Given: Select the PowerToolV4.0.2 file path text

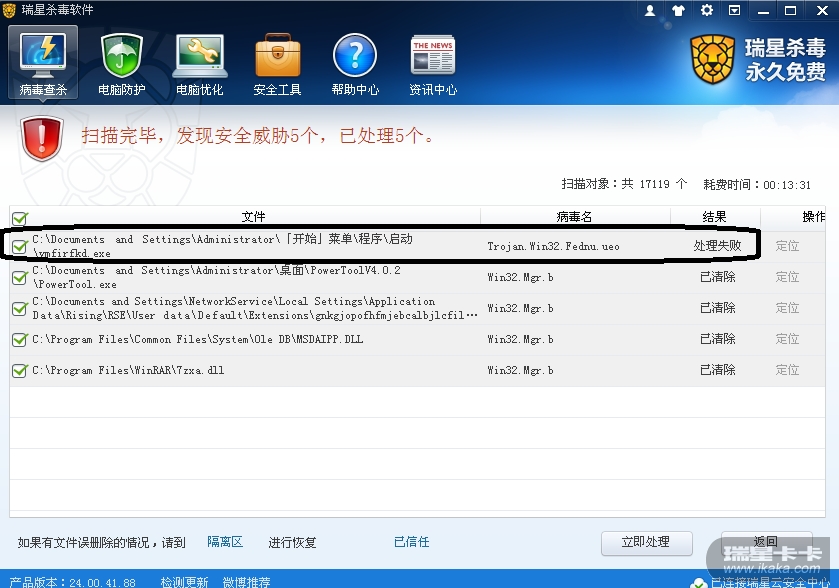Looking at the screenshot, I should coord(216,277).
